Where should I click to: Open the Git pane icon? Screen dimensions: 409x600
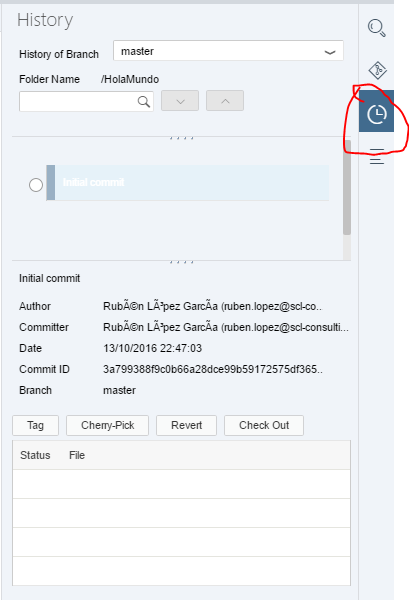point(377,70)
